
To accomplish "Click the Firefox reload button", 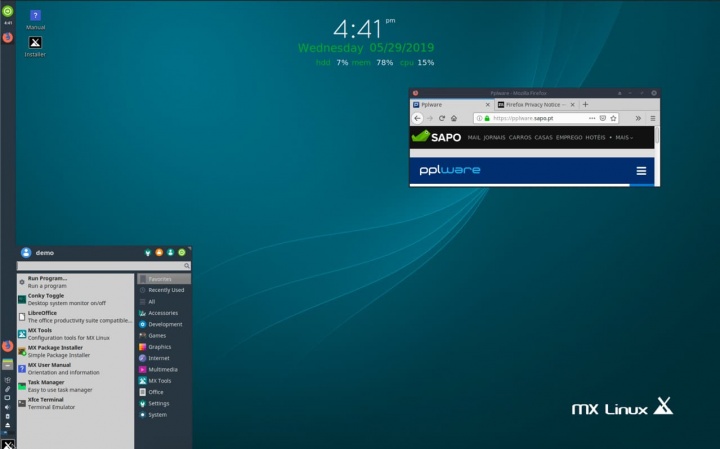I will point(441,118).
